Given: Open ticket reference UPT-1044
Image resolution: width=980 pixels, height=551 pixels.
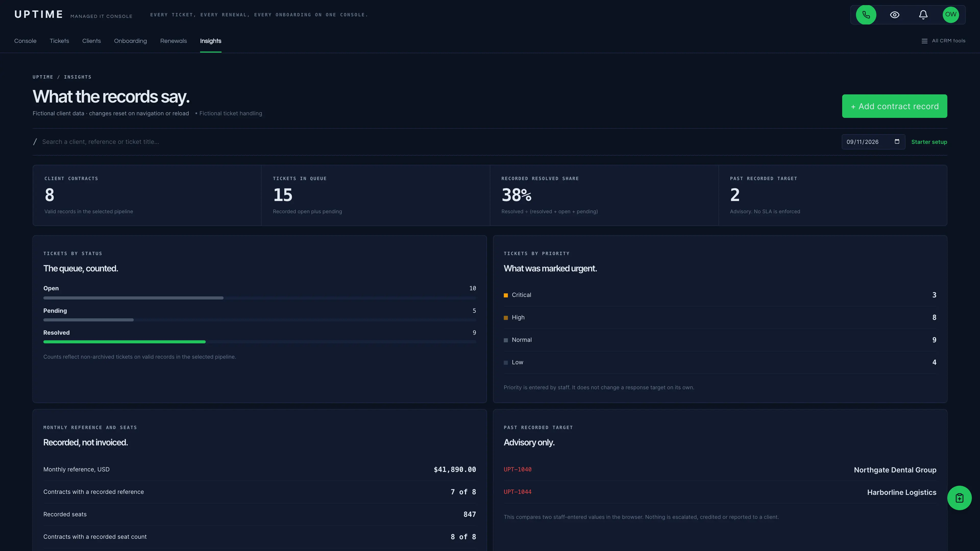Looking at the screenshot, I should (517, 492).
